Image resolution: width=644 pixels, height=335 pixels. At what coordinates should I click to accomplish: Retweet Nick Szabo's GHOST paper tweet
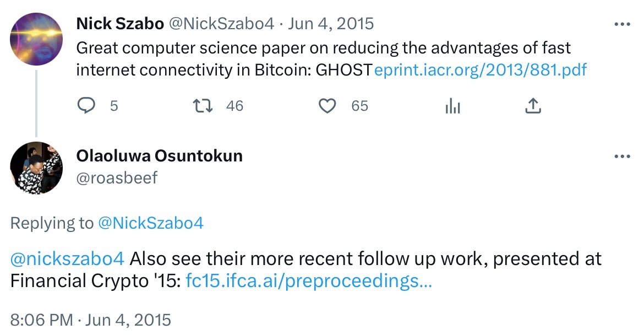(205, 106)
